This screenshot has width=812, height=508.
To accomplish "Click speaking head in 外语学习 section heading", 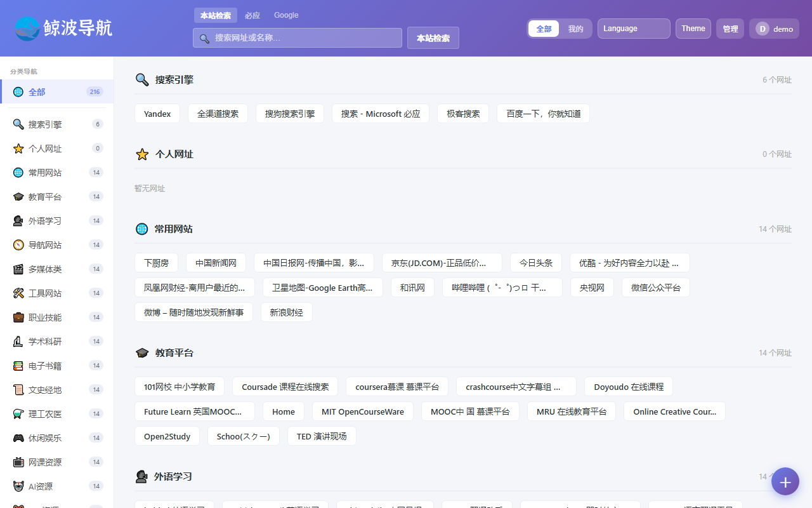I will coord(142,476).
